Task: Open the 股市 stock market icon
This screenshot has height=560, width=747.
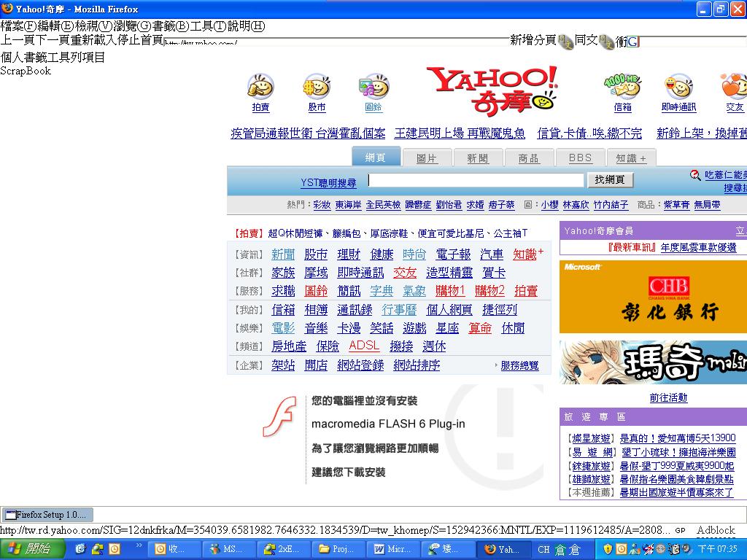Action: [x=317, y=87]
